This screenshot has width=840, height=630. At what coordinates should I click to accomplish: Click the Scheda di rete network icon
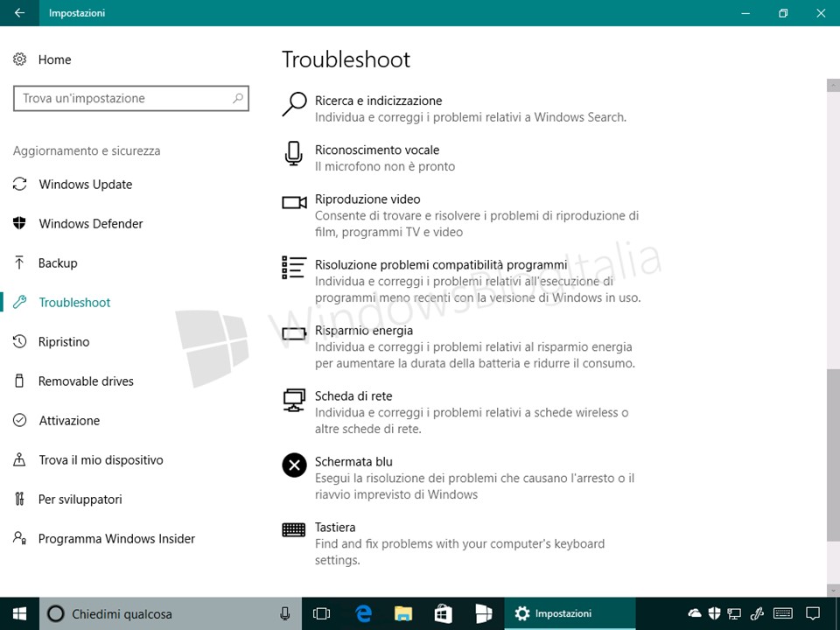coord(294,400)
